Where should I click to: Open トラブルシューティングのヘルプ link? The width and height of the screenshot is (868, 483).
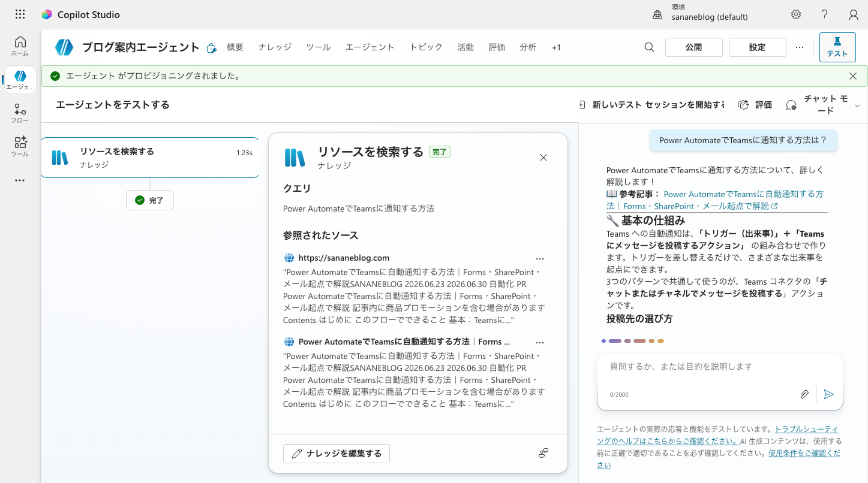[718, 435]
